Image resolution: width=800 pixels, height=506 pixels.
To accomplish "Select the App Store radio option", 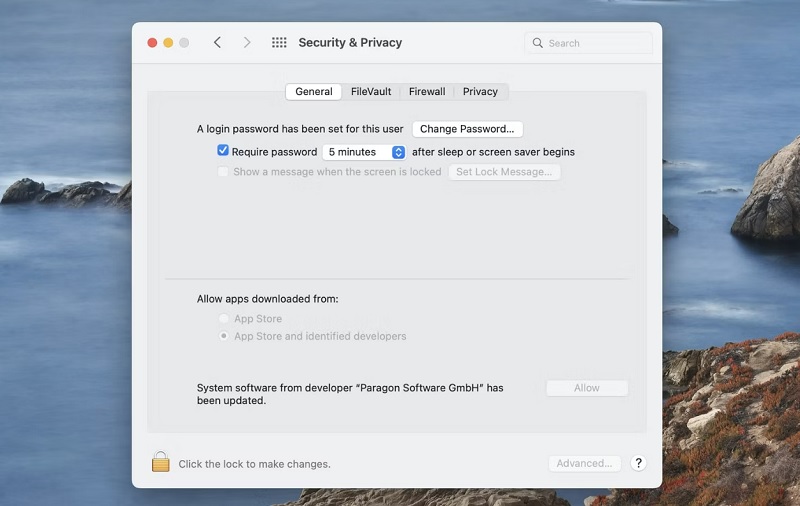I will tap(223, 318).
